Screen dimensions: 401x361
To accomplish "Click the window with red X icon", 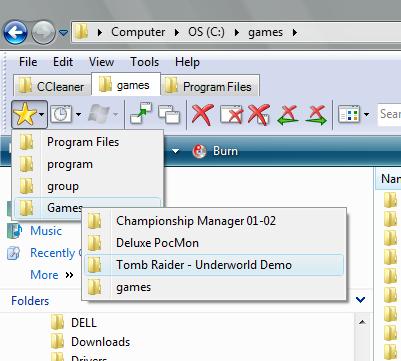I will point(231,114).
